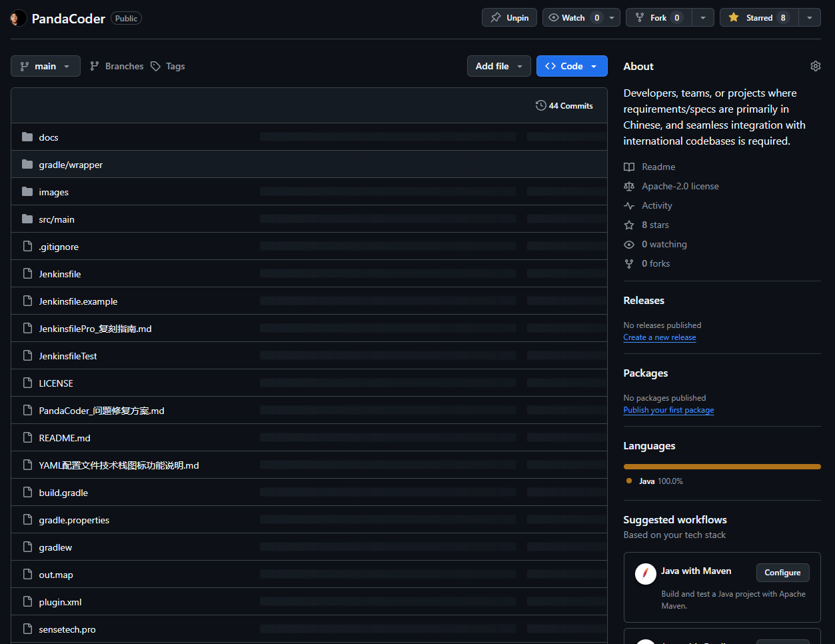Viewport: 835px width, 644px height.
Task: Click the fork icon beside 0 forks
Action: (629, 263)
